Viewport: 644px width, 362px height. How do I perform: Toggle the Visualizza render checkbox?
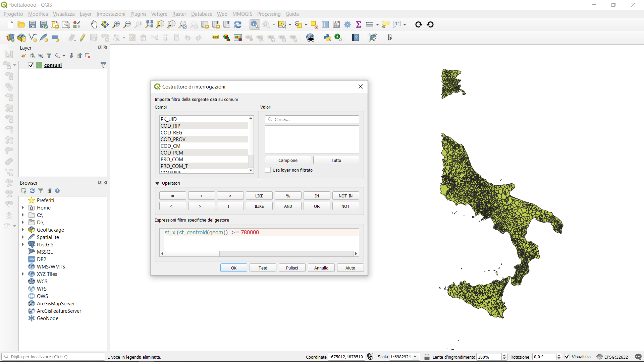point(567,357)
